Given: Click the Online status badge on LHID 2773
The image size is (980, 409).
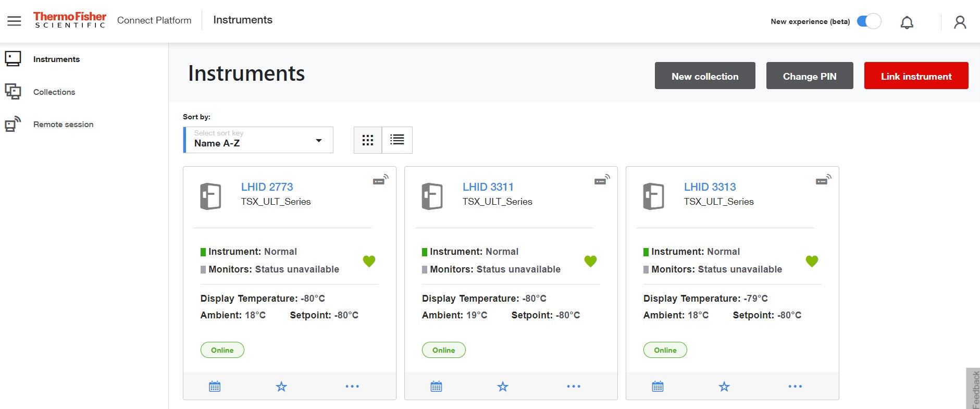Looking at the screenshot, I should 222,350.
